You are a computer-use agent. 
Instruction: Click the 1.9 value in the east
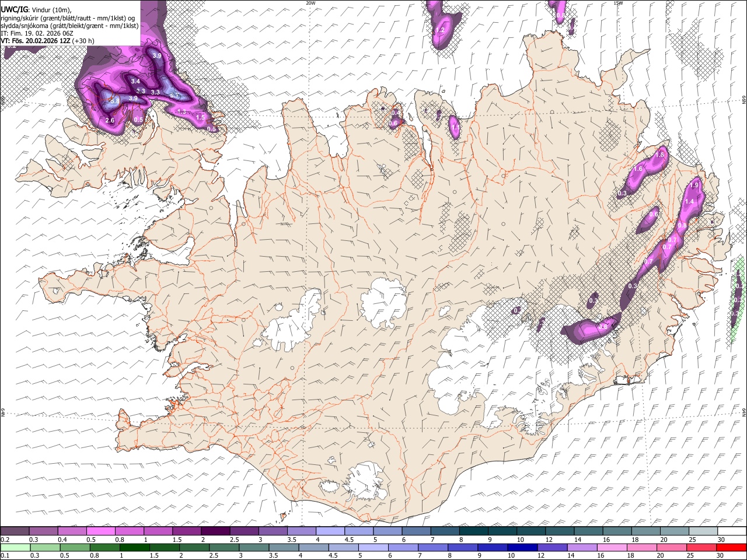694,185
